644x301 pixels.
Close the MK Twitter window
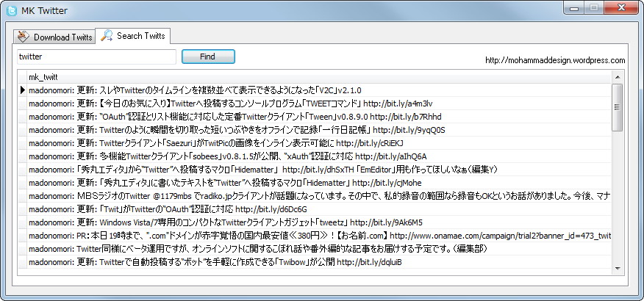click(621, 8)
